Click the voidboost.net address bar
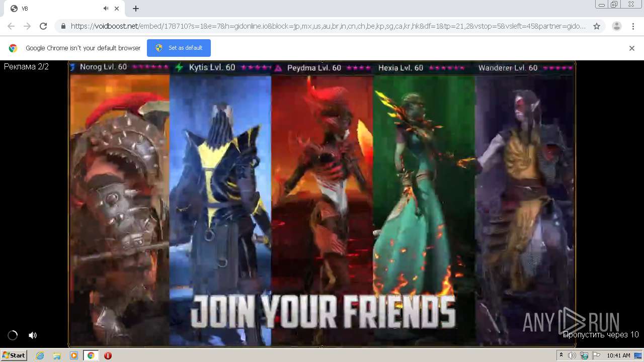Viewport: 644px width, 362px height. [x=328, y=26]
